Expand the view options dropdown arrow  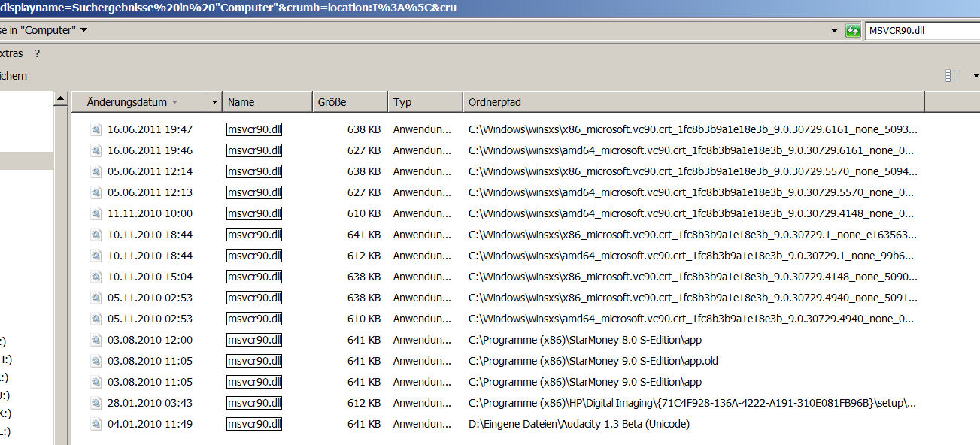(x=975, y=76)
